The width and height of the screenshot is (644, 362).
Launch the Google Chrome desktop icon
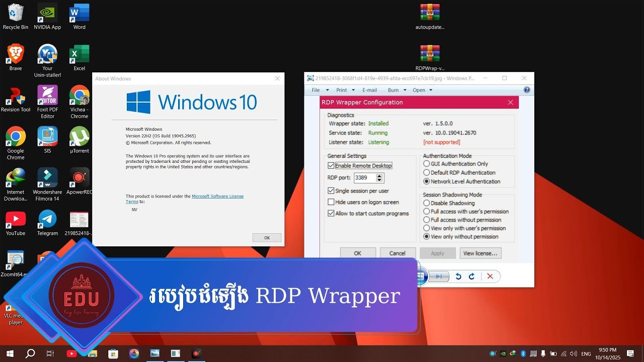pos(16,143)
